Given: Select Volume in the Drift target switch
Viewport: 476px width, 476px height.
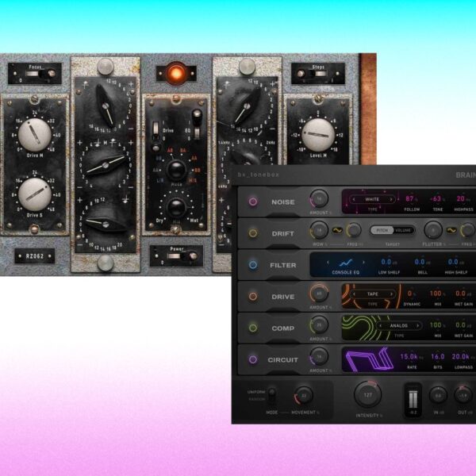Looking at the screenshot, I should pyautogui.click(x=403, y=230).
